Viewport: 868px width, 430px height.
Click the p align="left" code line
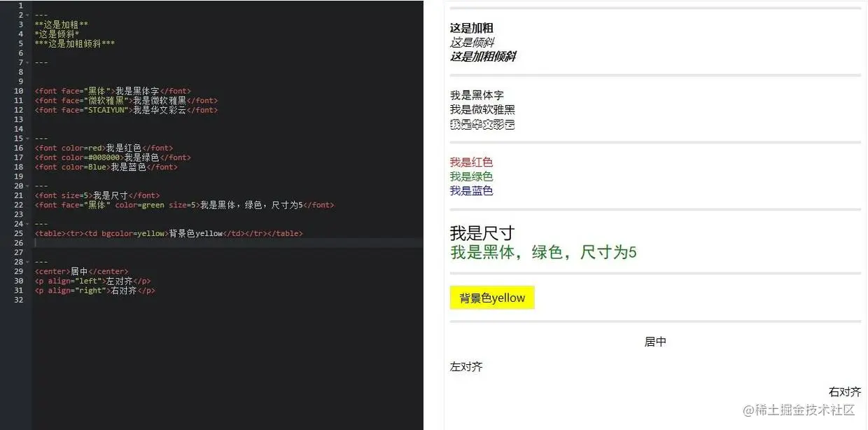92,281
